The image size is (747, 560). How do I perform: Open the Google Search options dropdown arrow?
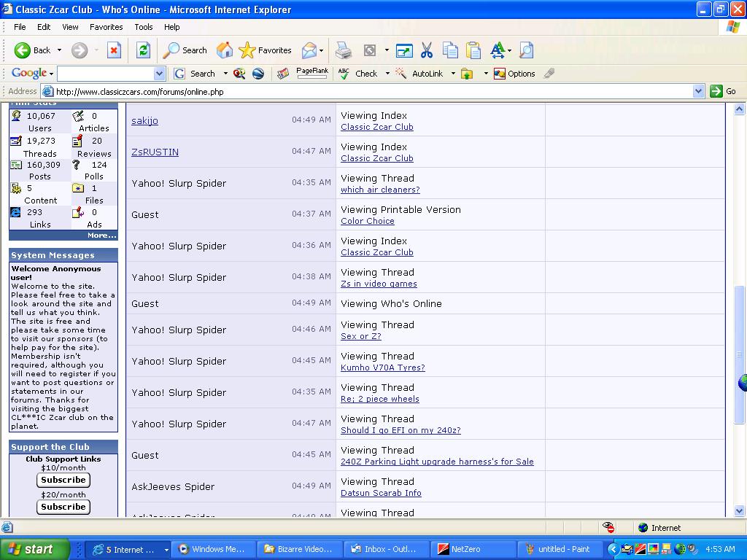coord(225,74)
